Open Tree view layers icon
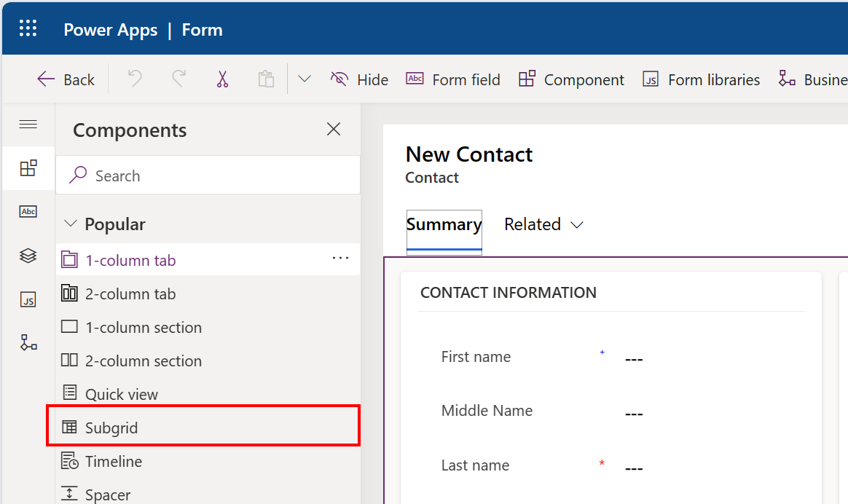 click(28, 256)
